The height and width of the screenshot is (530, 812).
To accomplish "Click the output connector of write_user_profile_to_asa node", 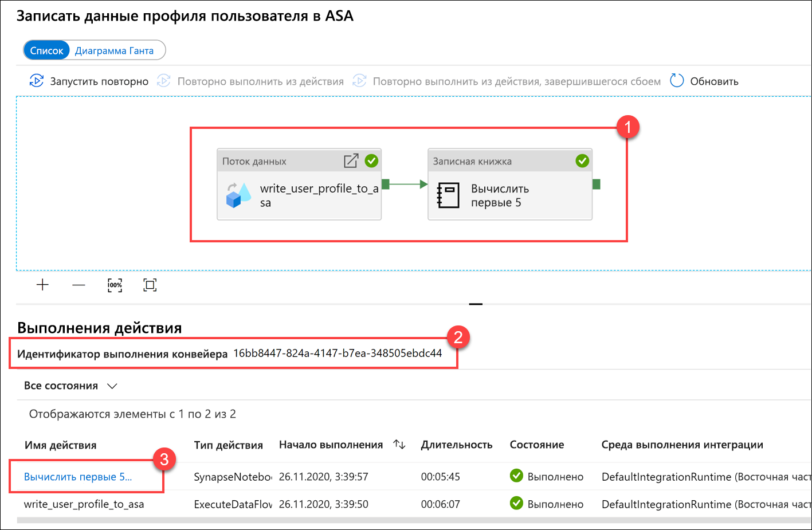I will [386, 184].
